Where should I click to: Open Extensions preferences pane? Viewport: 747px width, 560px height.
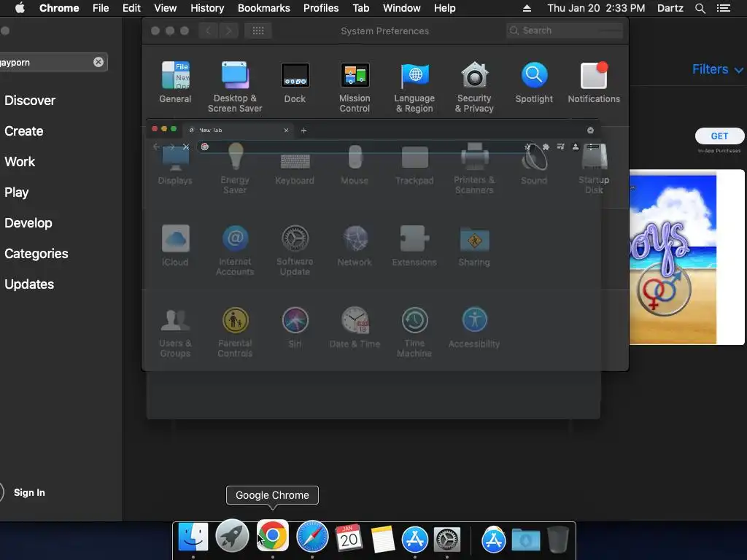(x=414, y=245)
